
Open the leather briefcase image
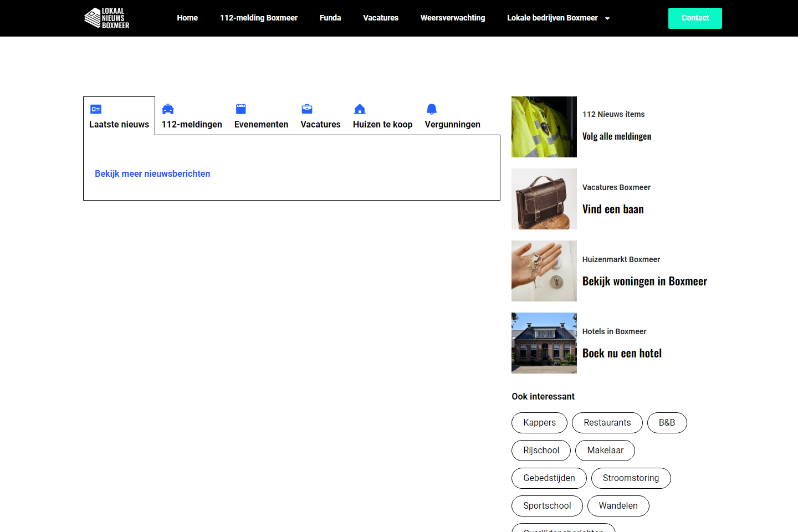[x=544, y=199]
